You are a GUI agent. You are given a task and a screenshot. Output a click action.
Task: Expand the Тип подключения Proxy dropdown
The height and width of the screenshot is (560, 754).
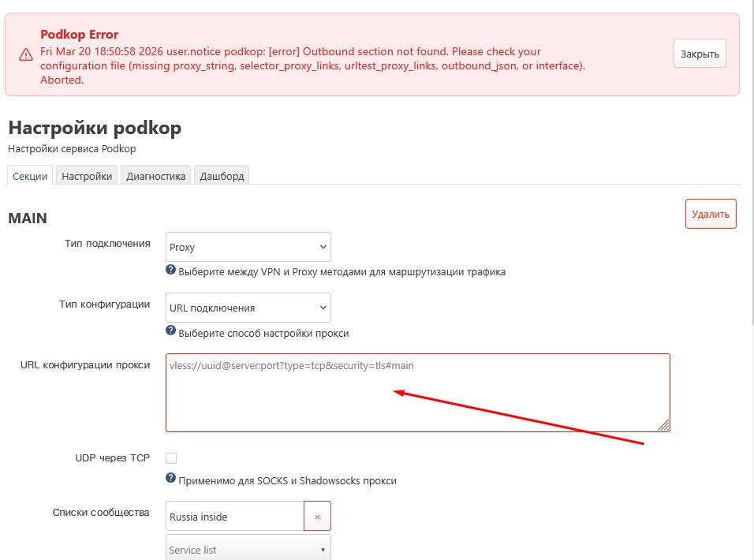tap(248, 247)
